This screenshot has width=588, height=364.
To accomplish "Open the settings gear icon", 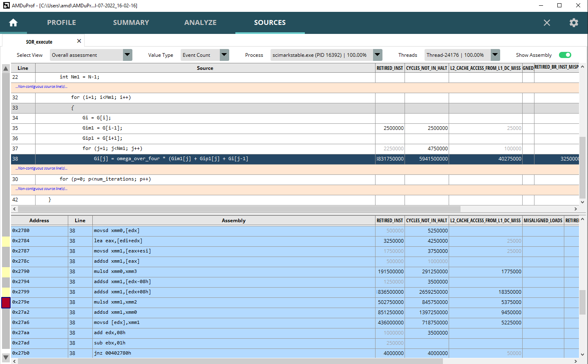I will (x=574, y=22).
